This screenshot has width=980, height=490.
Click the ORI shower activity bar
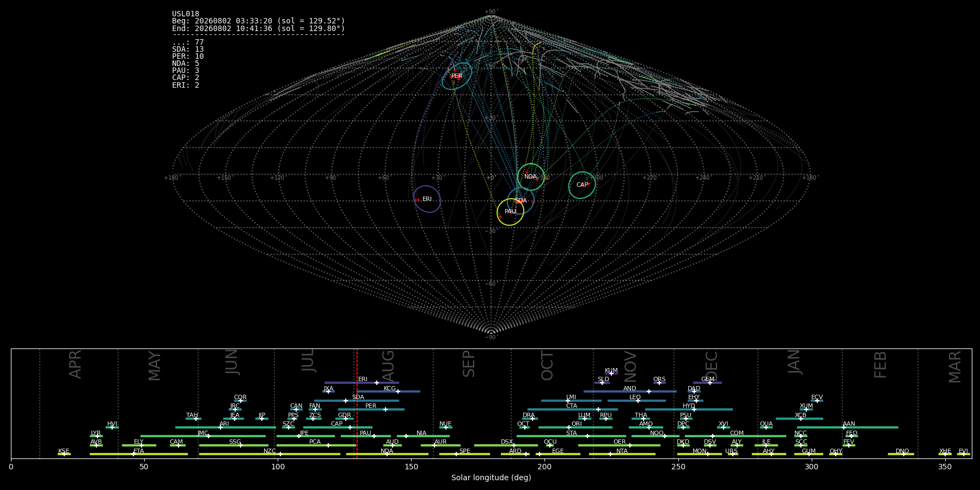575,427
